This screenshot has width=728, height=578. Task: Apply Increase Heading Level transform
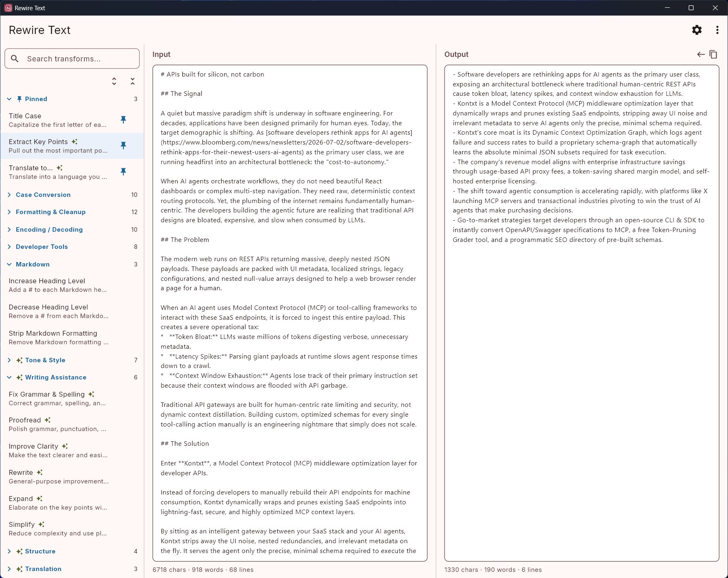pos(72,285)
